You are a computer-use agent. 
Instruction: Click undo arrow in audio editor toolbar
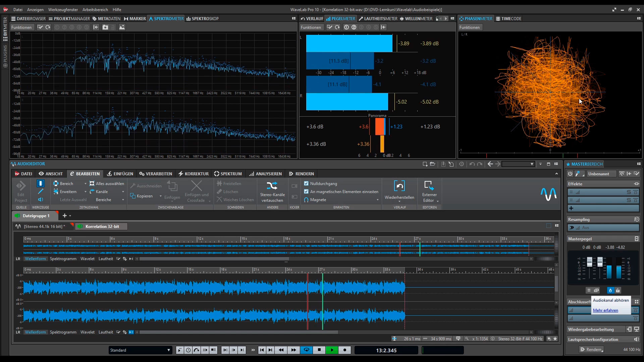click(x=472, y=164)
